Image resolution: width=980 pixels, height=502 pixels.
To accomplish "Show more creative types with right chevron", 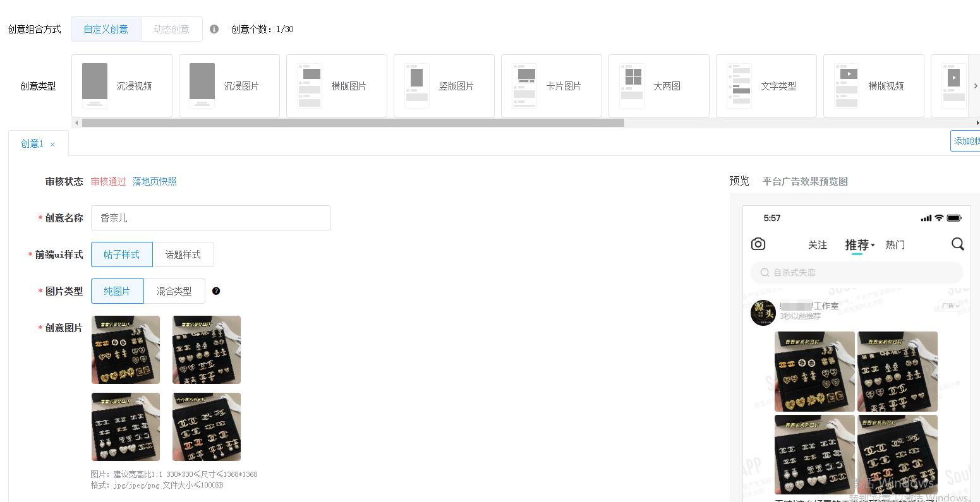I will (x=975, y=86).
